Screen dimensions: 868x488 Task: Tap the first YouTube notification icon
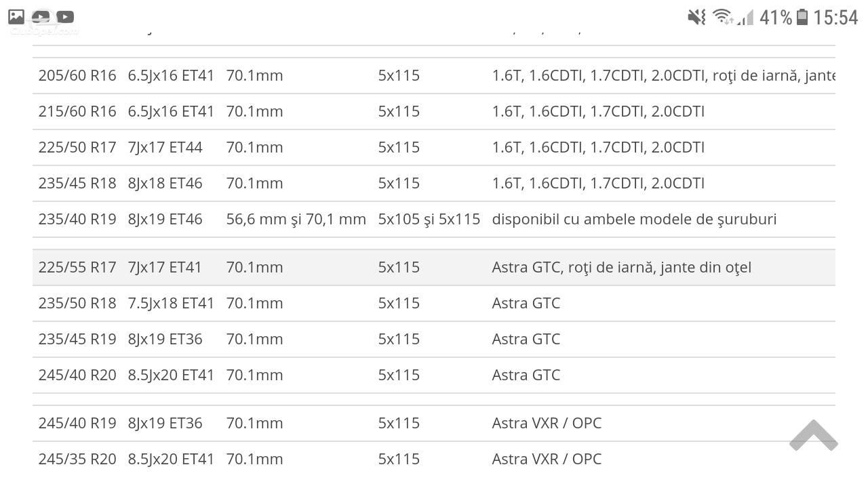(41, 16)
